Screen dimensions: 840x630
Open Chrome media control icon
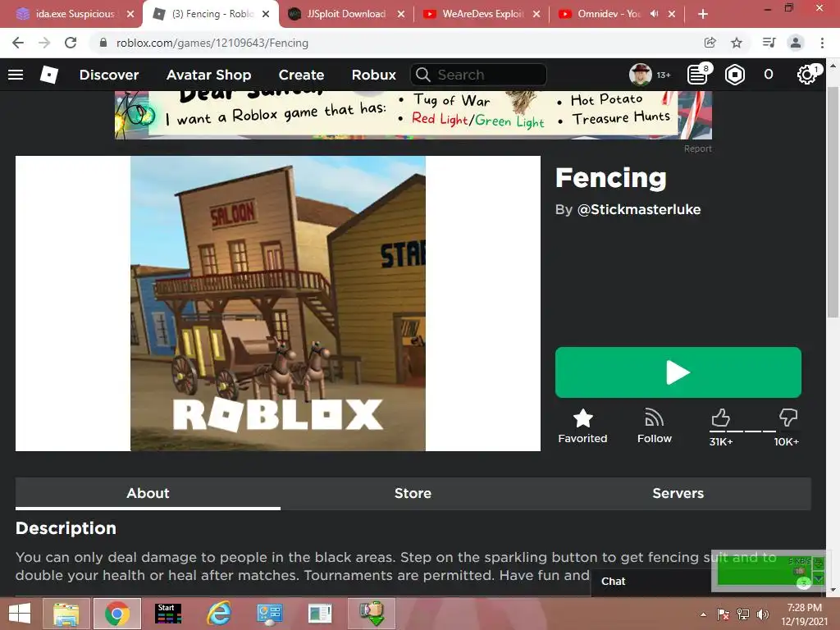coord(769,43)
